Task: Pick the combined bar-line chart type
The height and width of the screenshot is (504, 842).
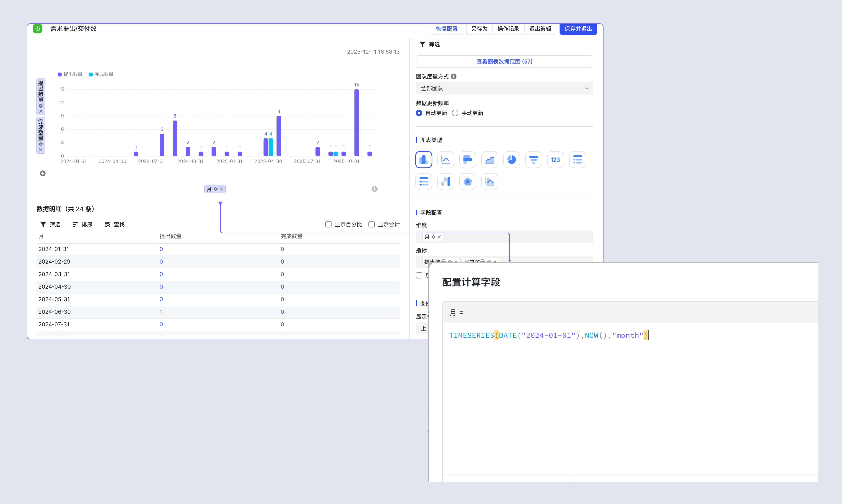Action: click(x=490, y=182)
